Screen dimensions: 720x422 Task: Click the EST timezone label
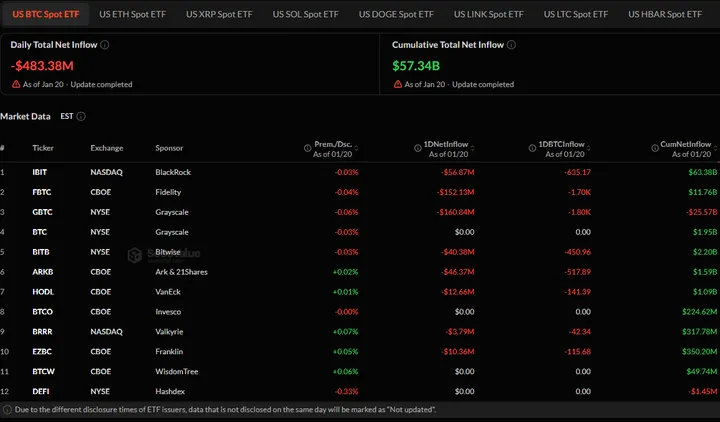click(x=66, y=116)
